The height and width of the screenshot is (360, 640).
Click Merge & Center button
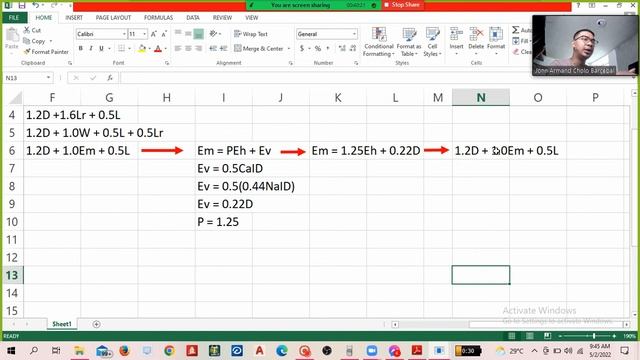[x=259, y=48]
